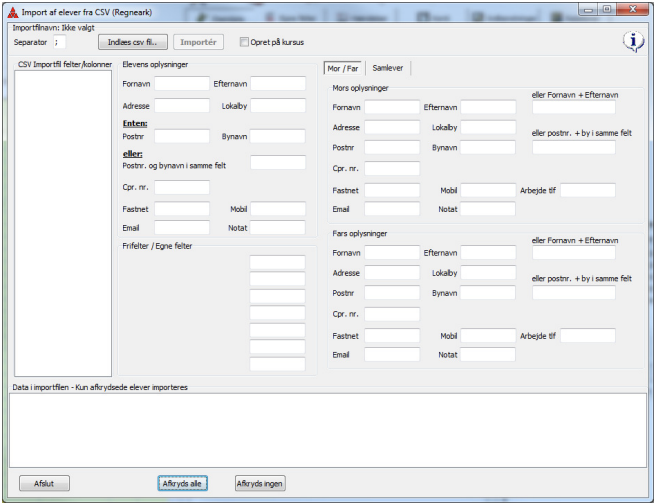658x504 pixels.
Task: Open the info help icon
Action: pos(633,41)
